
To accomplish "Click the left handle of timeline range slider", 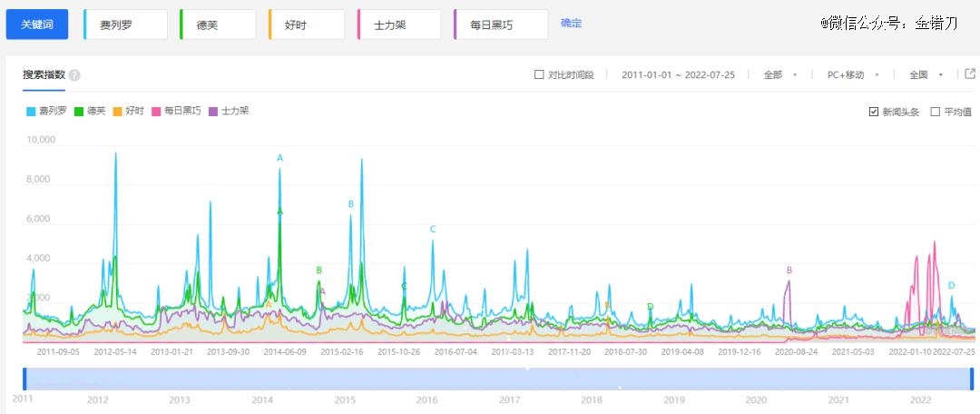I will coord(25,379).
